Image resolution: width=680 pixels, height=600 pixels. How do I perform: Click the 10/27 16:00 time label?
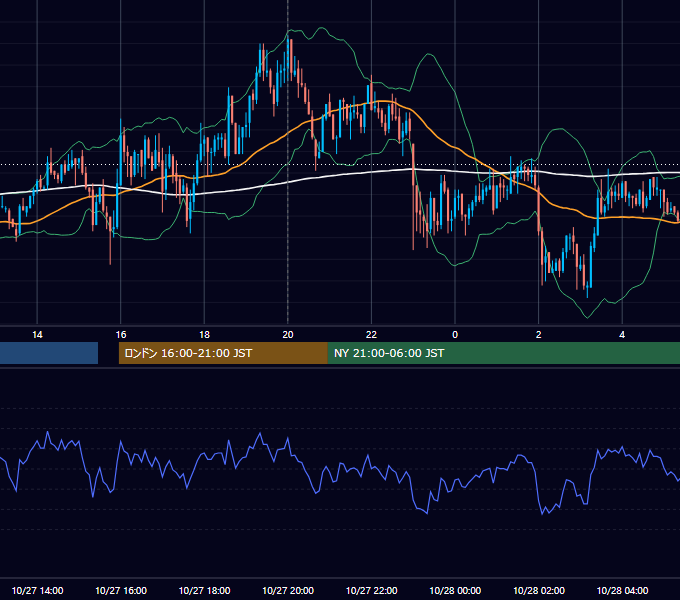click(121, 590)
